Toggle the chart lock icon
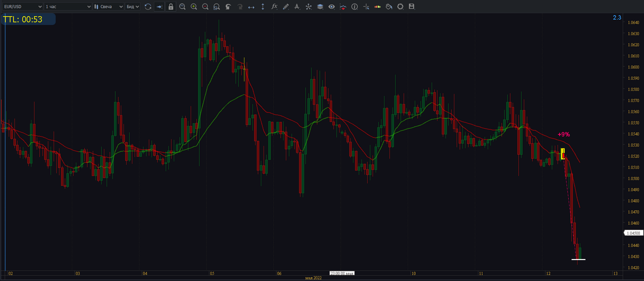The width and height of the screenshot is (644, 281). [x=171, y=6]
